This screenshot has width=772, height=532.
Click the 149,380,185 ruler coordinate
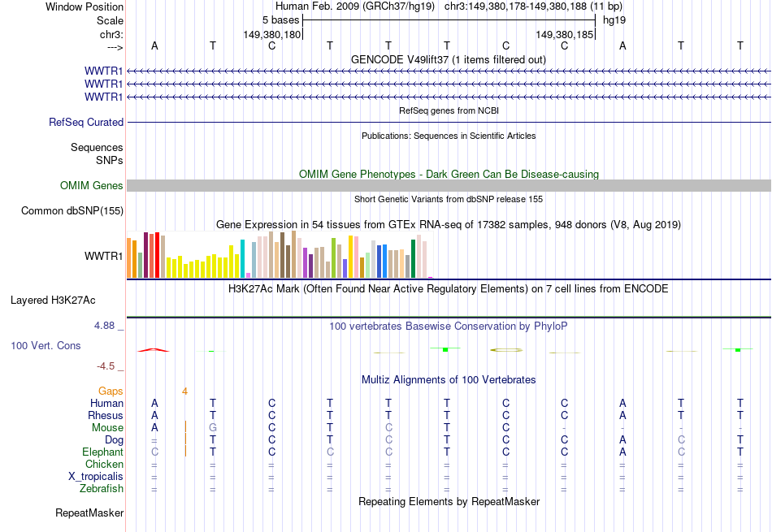[564, 34]
